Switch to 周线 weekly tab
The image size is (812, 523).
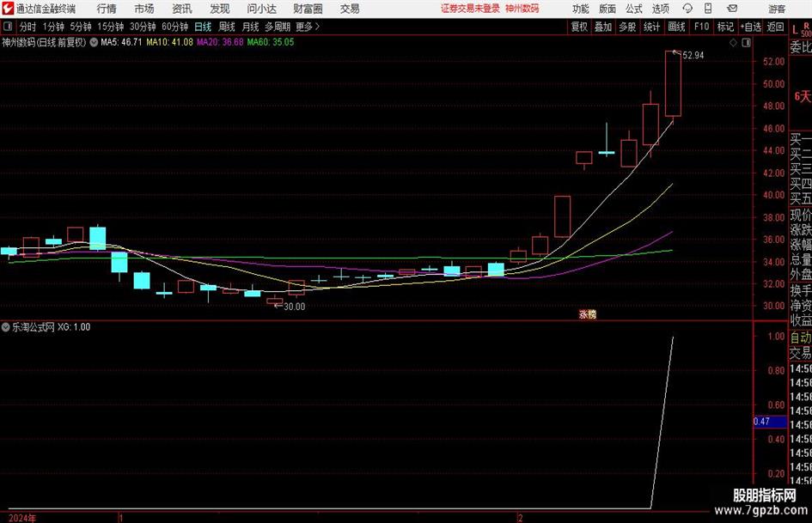point(227,27)
